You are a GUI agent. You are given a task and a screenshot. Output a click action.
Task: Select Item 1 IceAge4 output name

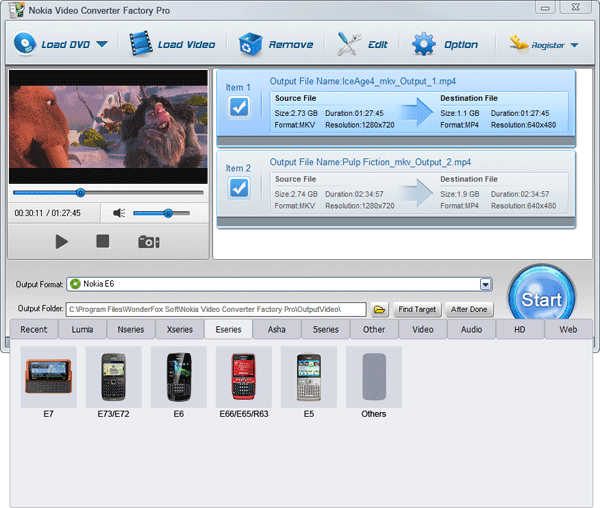click(363, 81)
